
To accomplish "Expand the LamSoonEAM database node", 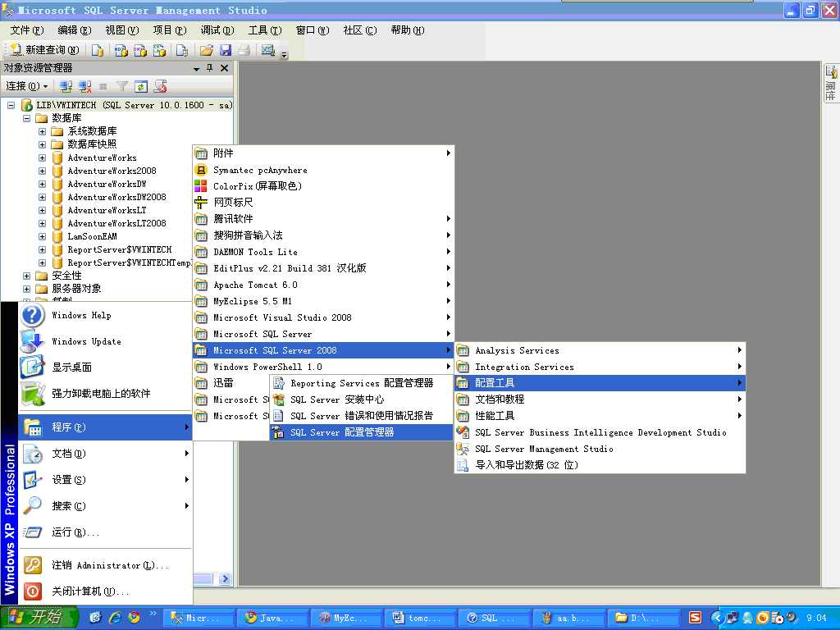I will pyautogui.click(x=42, y=236).
